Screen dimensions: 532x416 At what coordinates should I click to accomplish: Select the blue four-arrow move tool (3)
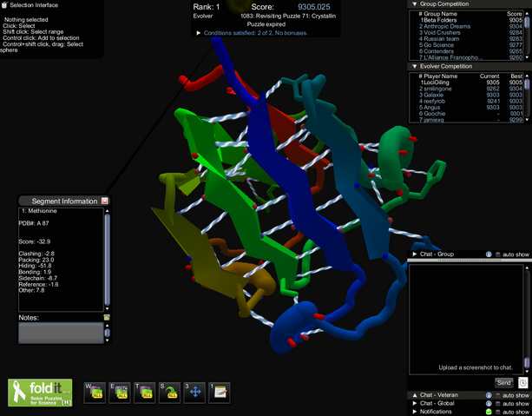194,393
